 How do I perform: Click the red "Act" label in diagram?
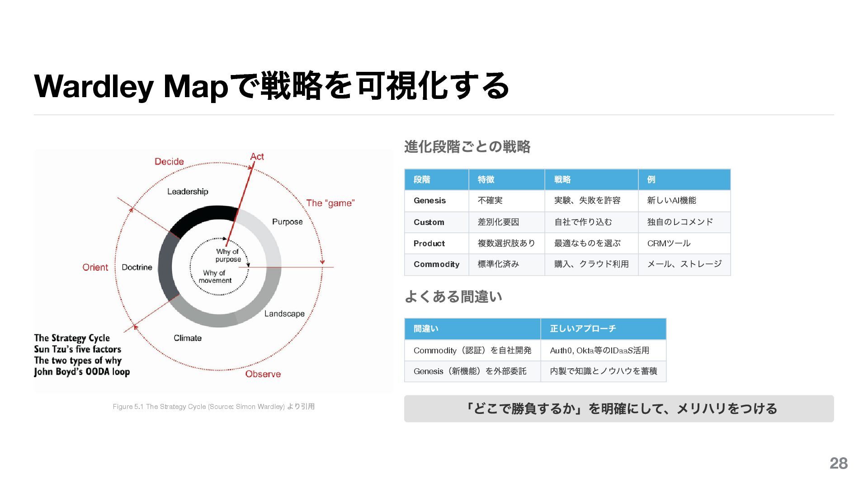[257, 156]
